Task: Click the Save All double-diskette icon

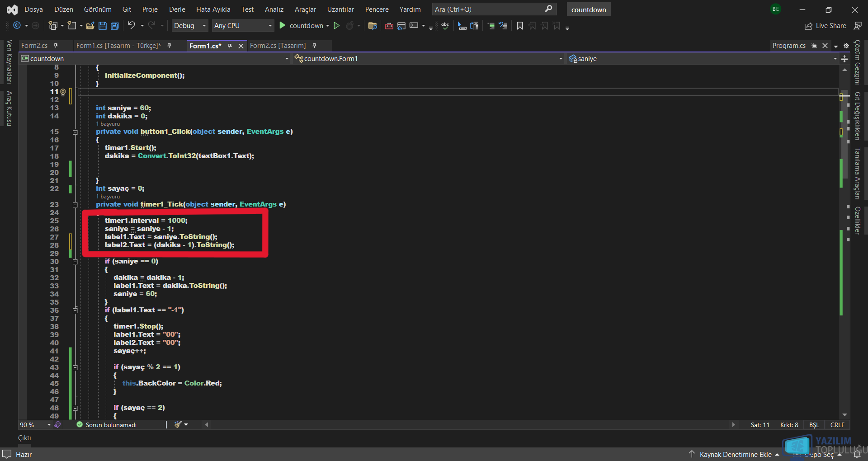Action: tap(115, 26)
